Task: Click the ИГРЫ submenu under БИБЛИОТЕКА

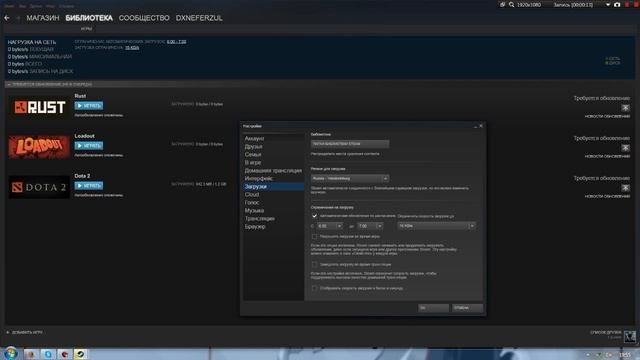Action: (x=86, y=29)
